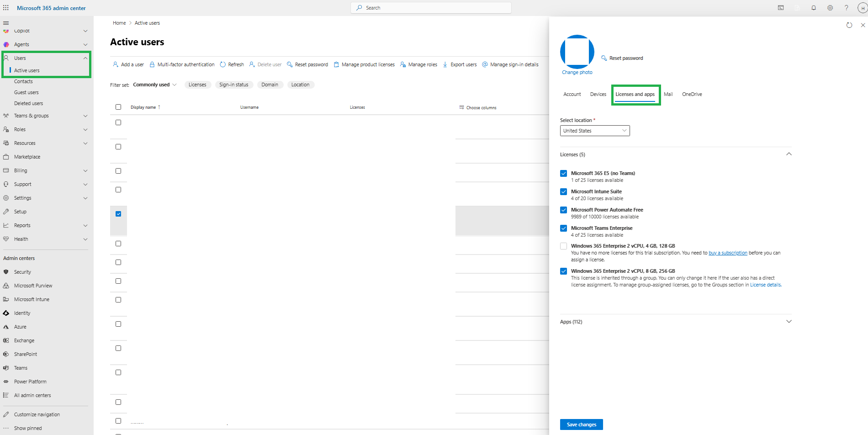This screenshot has height=435, width=868.
Task: Open the Azure admin center
Action: [x=20, y=327]
